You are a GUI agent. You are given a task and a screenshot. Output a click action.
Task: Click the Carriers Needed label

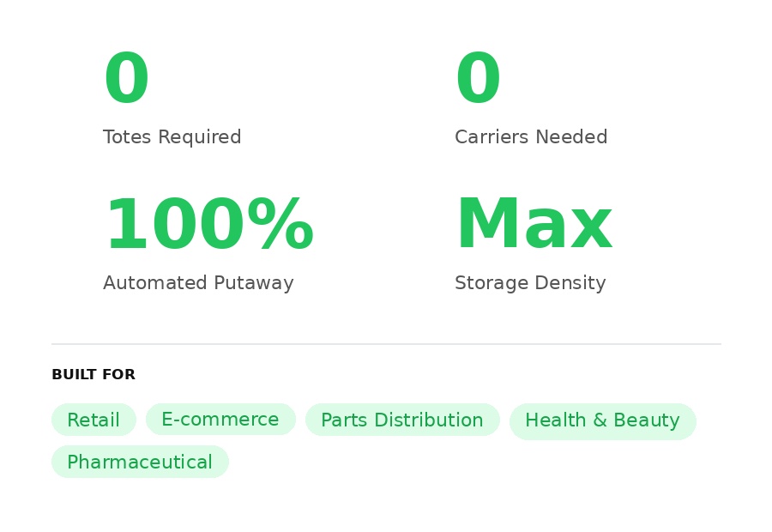click(531, 137)
